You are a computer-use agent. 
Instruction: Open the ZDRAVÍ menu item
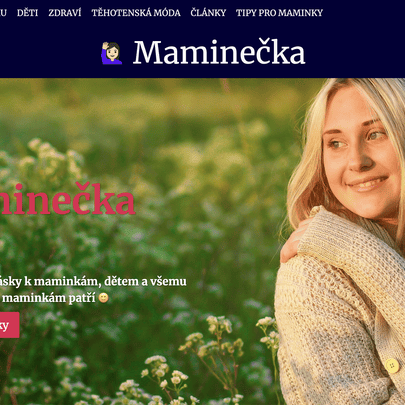pos(65,13)
